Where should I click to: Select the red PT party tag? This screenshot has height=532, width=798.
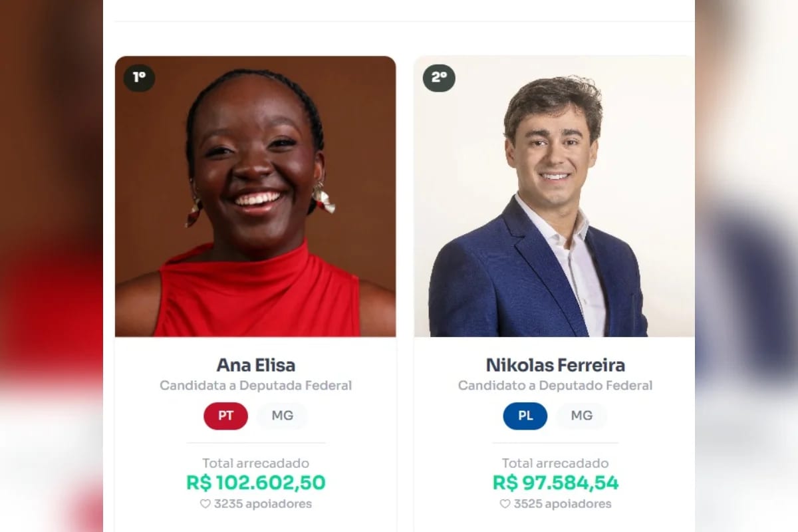pyautogui.click(x=226, y=416)
